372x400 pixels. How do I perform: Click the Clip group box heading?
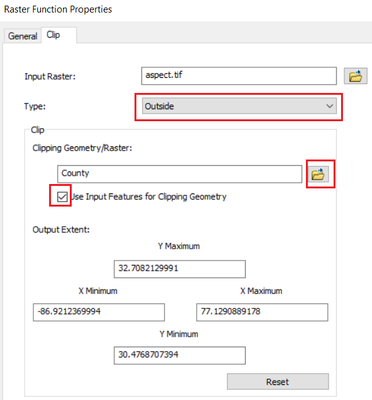click(37, 130)
